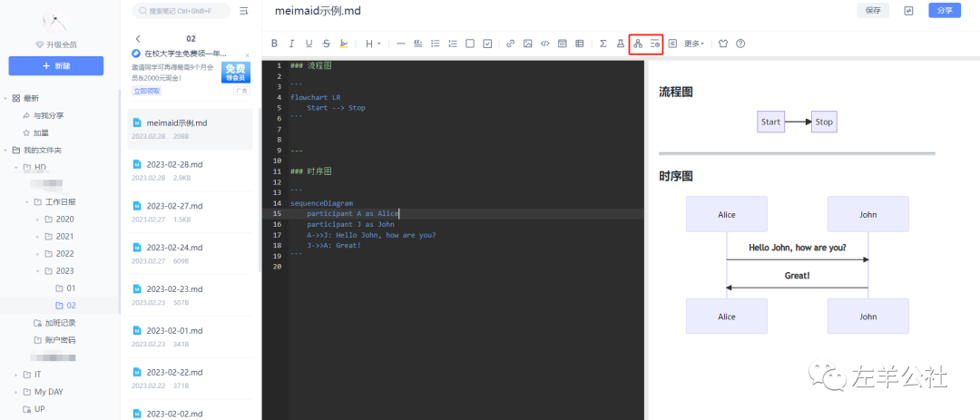980x420 pixels.
Task: Collapse 我的文件夹 expander arrow
Action: pos(5,151)
